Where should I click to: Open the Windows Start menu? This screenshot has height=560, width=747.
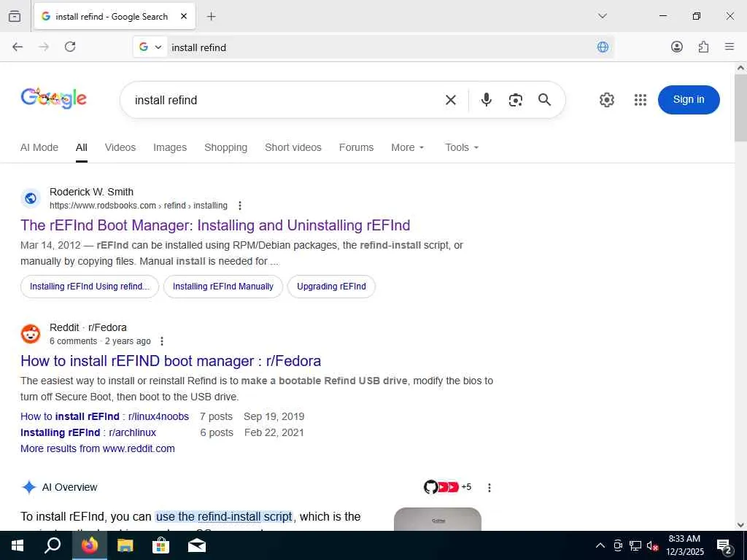coord(18,545)
